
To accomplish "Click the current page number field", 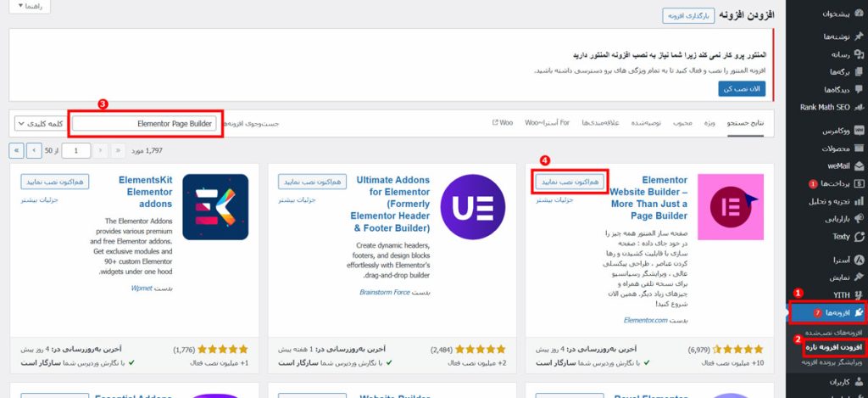I will point(75,150).
